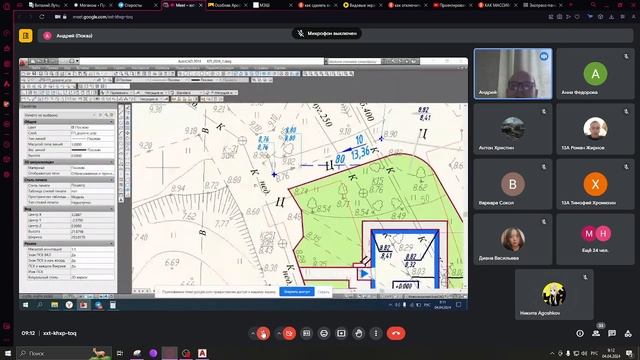The height and width of the screenshot is (360, 640).
Task: Open microphone options arrow beside mic button
Action: [253, 333]
